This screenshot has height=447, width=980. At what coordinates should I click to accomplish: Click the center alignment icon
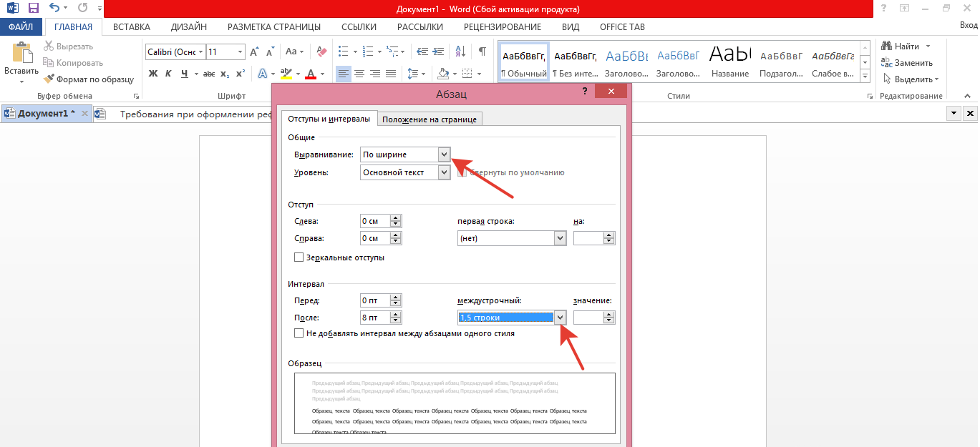(359, 74)
